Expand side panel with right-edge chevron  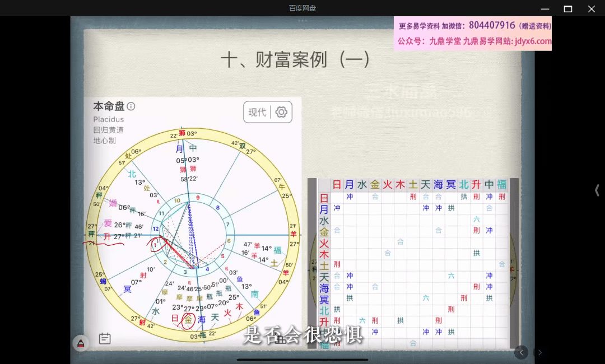coord(597,190)
